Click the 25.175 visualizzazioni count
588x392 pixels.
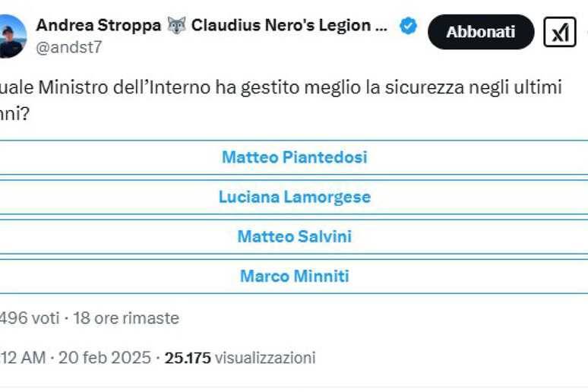click(240, 358)
